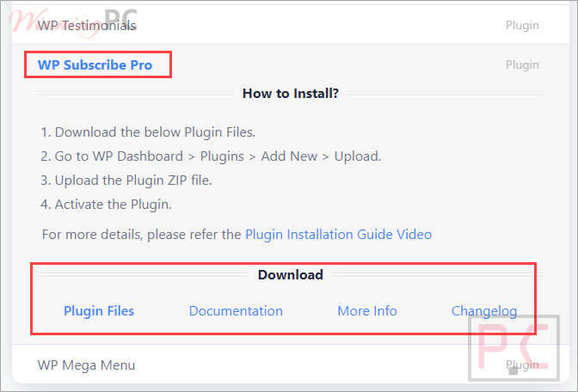This screenshot has width=578, height=392.
Task: Click step one Download the below Plugin Files
Action: [x=148, y=132]
